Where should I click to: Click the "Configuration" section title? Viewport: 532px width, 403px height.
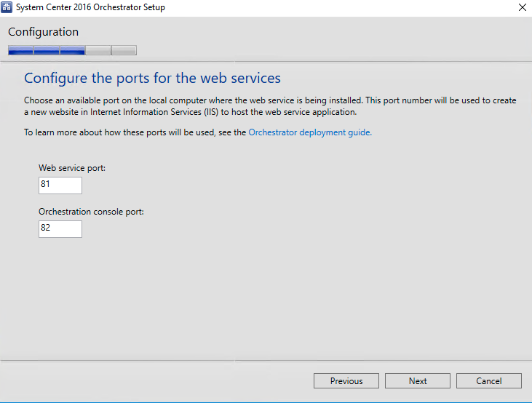coord(43,32)
